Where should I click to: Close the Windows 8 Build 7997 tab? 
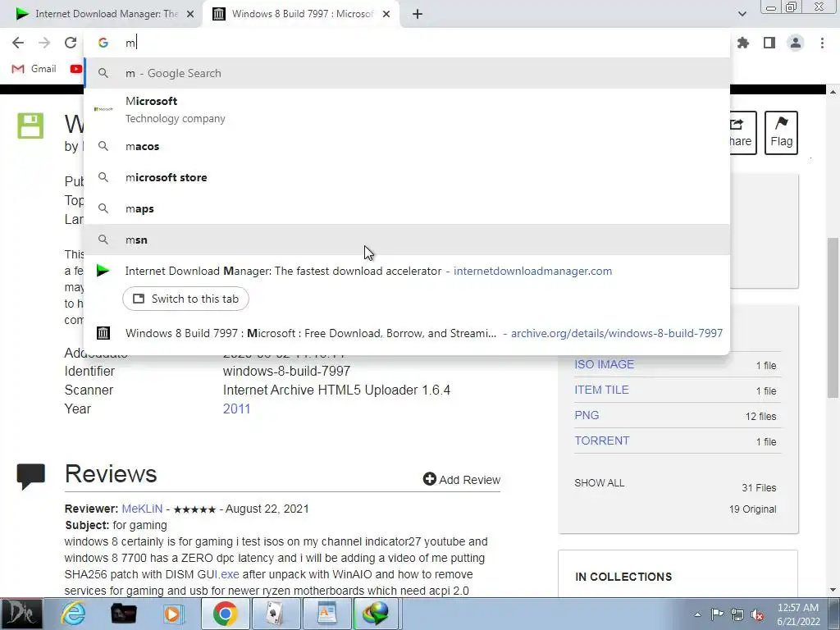coord(386,14)
